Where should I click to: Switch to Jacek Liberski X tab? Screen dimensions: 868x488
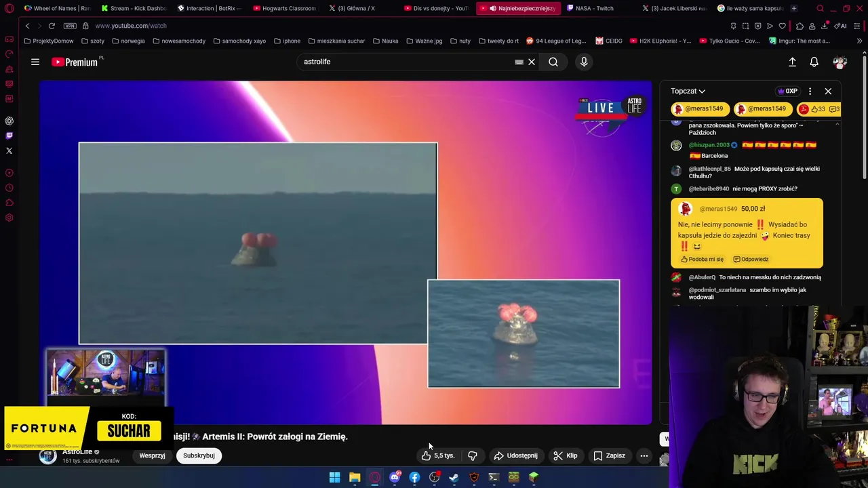pyautogui.click(x=675, y=8)
